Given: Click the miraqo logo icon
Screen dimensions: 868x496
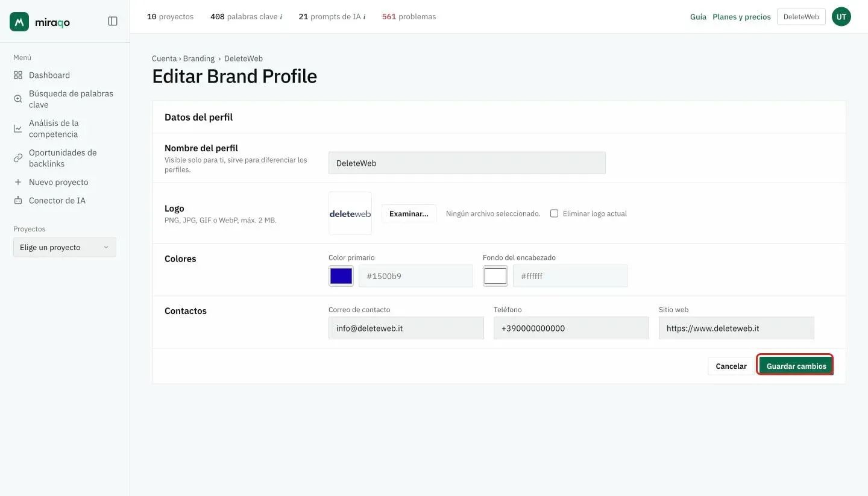Looking at the screenshot, I should (x=19, y=22).
